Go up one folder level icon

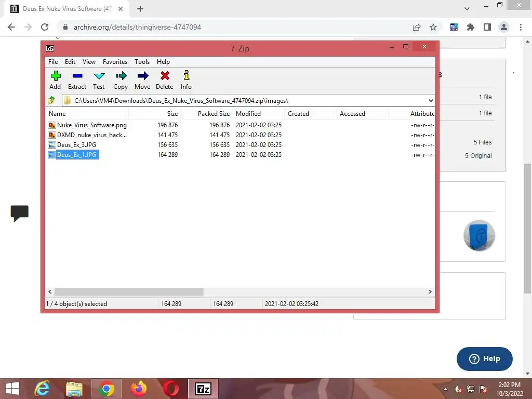[51, 100]
